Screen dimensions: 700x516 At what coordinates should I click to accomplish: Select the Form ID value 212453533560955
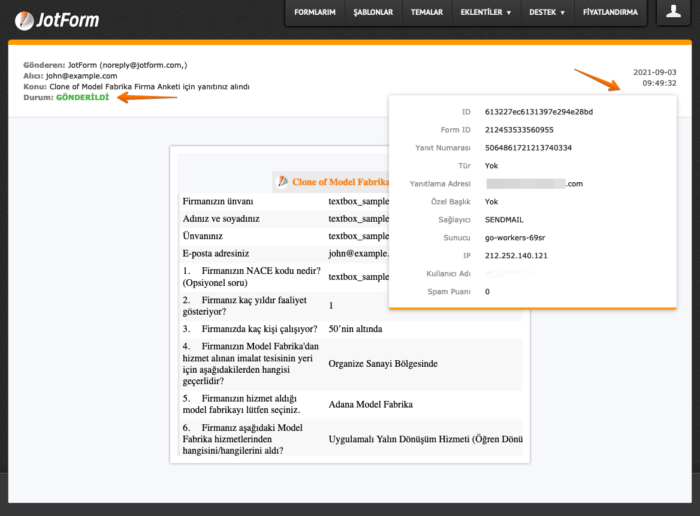(x=519, y=130)
